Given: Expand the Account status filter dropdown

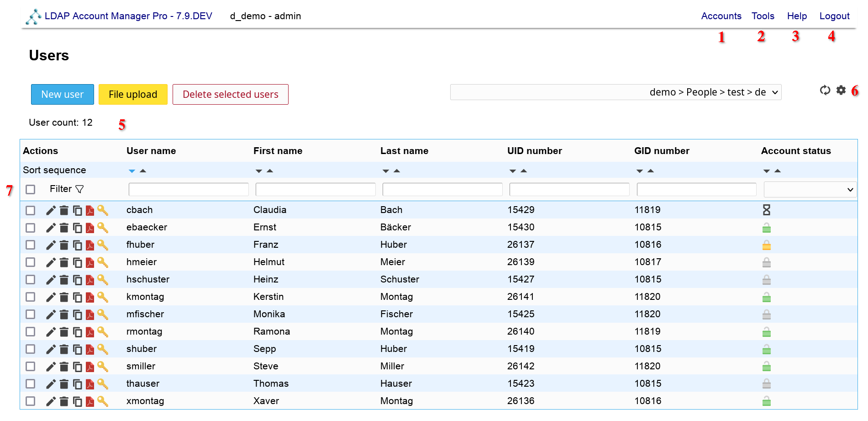Looking at the screenshot, I should point(810,190).
